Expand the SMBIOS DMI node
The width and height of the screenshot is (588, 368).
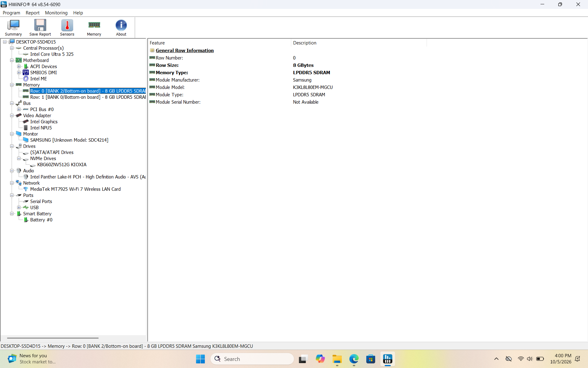pyautogui.click(x=19, y=73)
